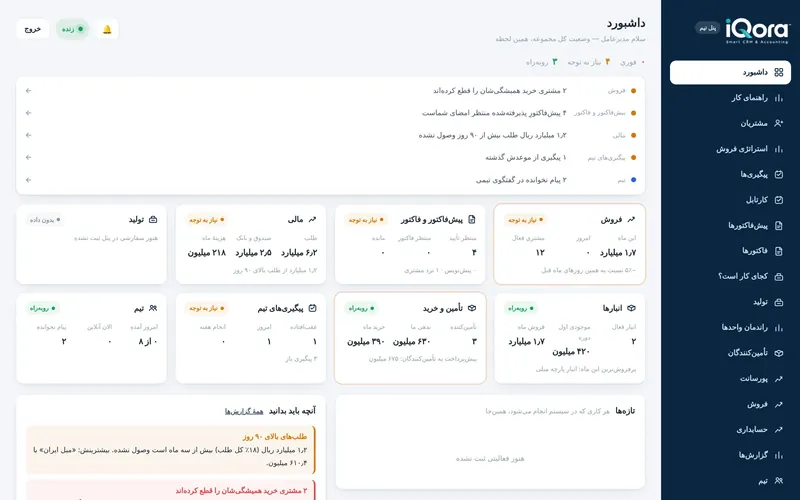Click the ۴ پیش‌فاکتور پذیرفته‌شده alert text
800x500 pixels.
[x=494, y=113]
